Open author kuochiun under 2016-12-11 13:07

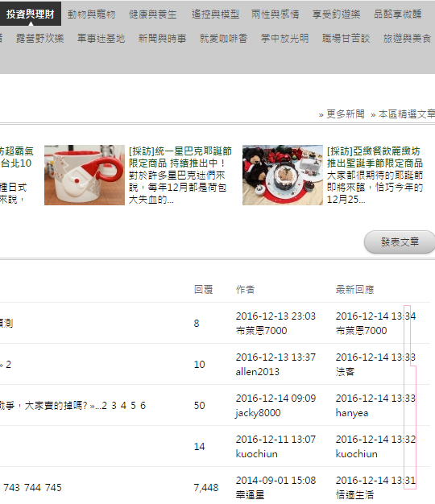[256, 454]
